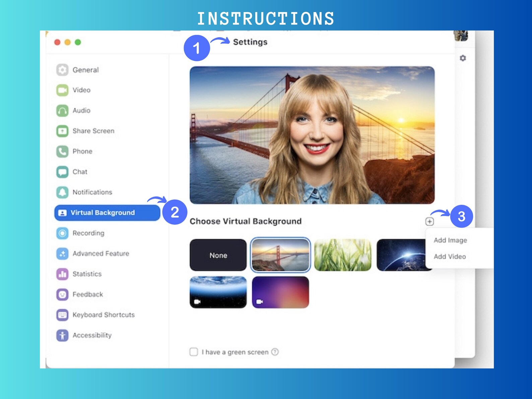The image size is (532, 399).
Task: Open the Phone settings icon
Action: coord(62,151)
